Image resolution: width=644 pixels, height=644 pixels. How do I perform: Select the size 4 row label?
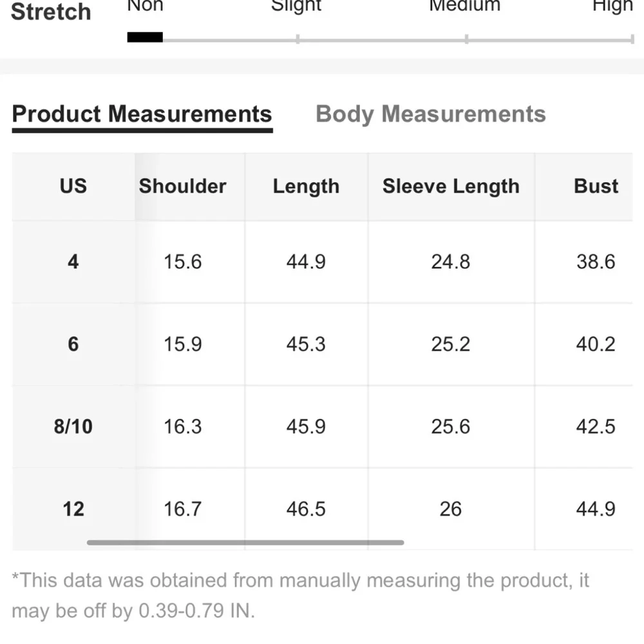click(x=73, y=262)
